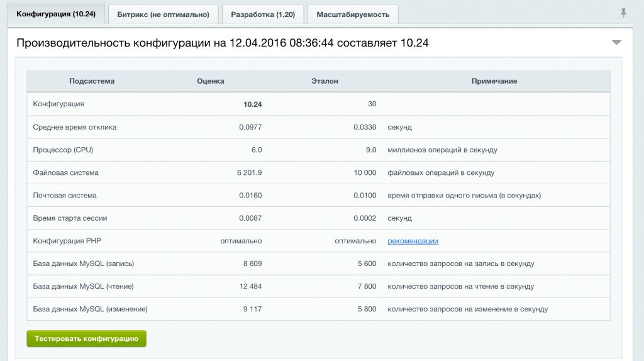Screen dimensions: 644x361
Task: Select the Процессор (CPU) row label
Action: point(62,150)
